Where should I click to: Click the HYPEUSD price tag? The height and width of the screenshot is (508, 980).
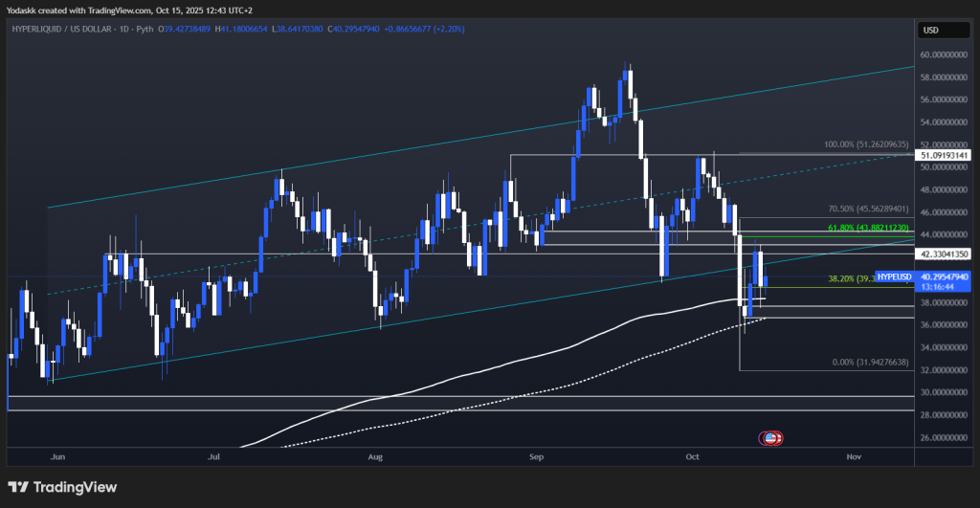(895, 275)
